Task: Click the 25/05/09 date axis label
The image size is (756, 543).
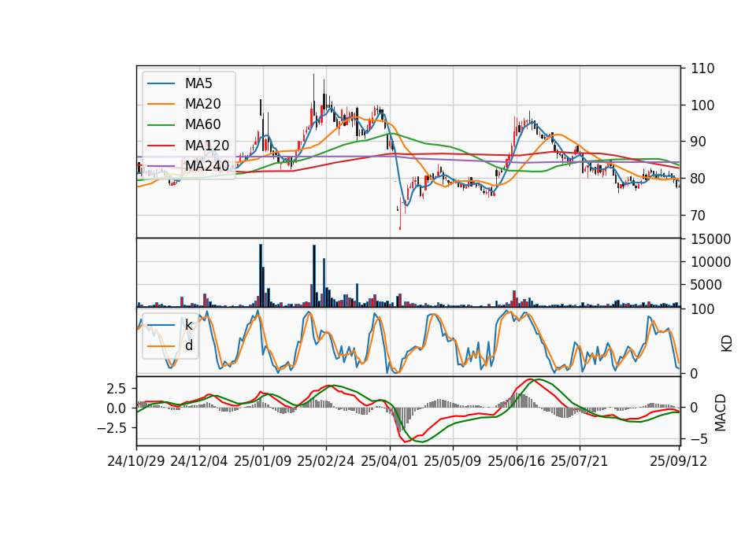Action: [x=453, y=461]
